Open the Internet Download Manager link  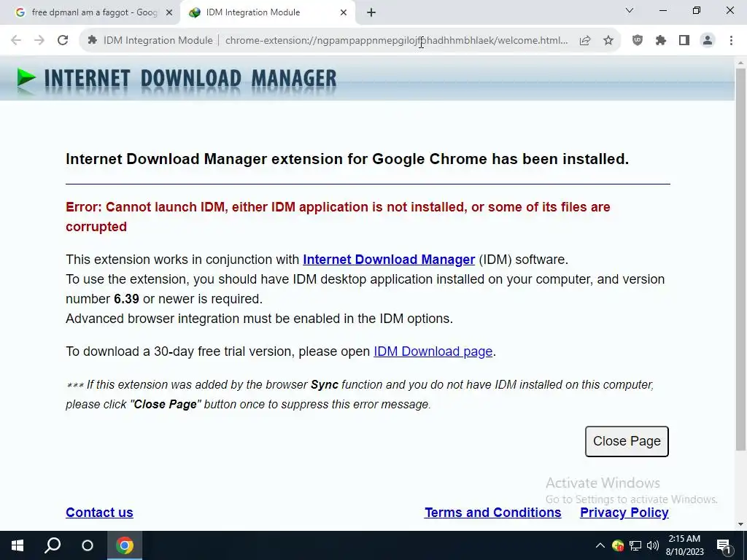(389, 260)
